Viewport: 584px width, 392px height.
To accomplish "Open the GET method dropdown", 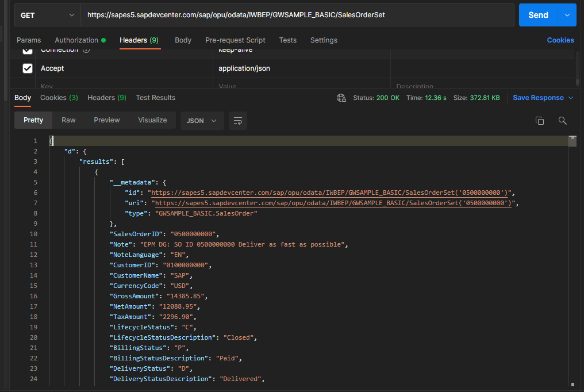I will [47, 16].
